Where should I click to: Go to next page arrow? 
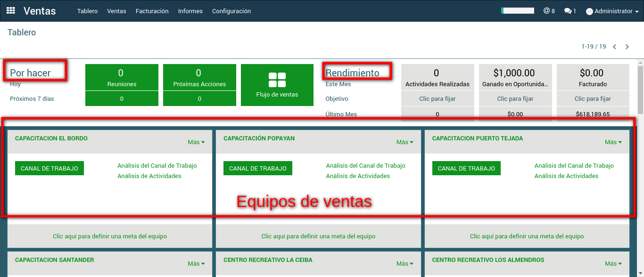click(627, 47)
